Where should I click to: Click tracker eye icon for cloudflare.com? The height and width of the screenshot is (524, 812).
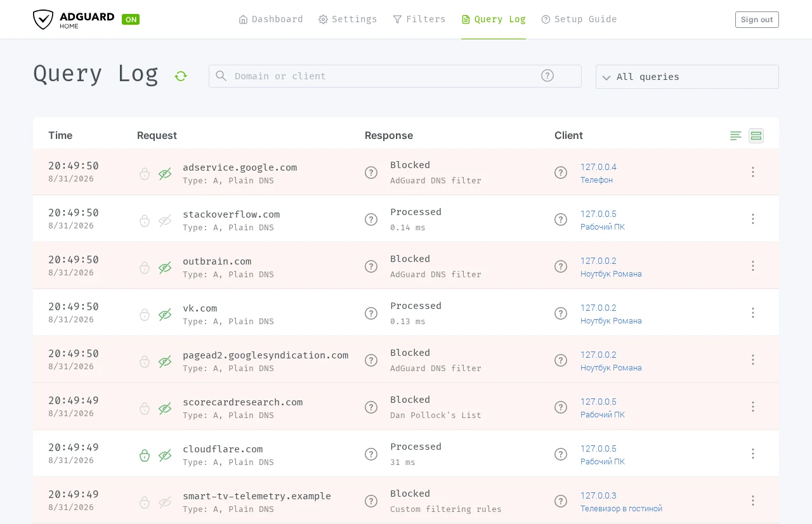coord(165,455)
